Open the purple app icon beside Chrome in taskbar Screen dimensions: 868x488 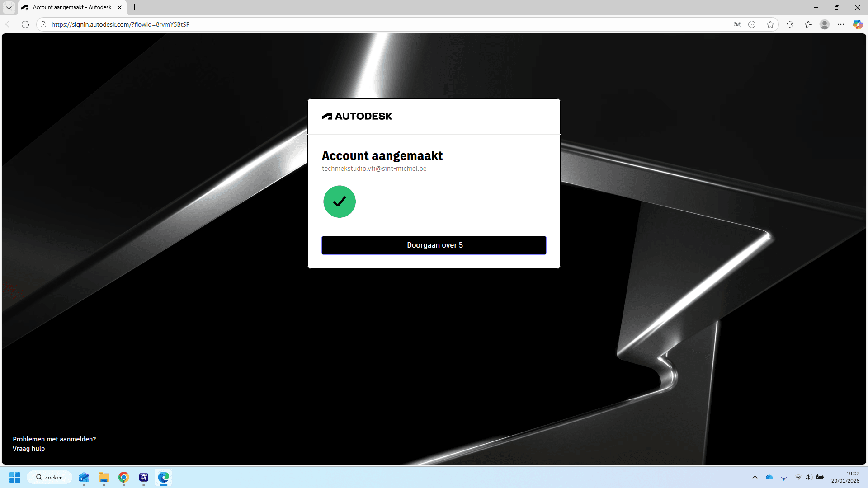coord(144,477)
